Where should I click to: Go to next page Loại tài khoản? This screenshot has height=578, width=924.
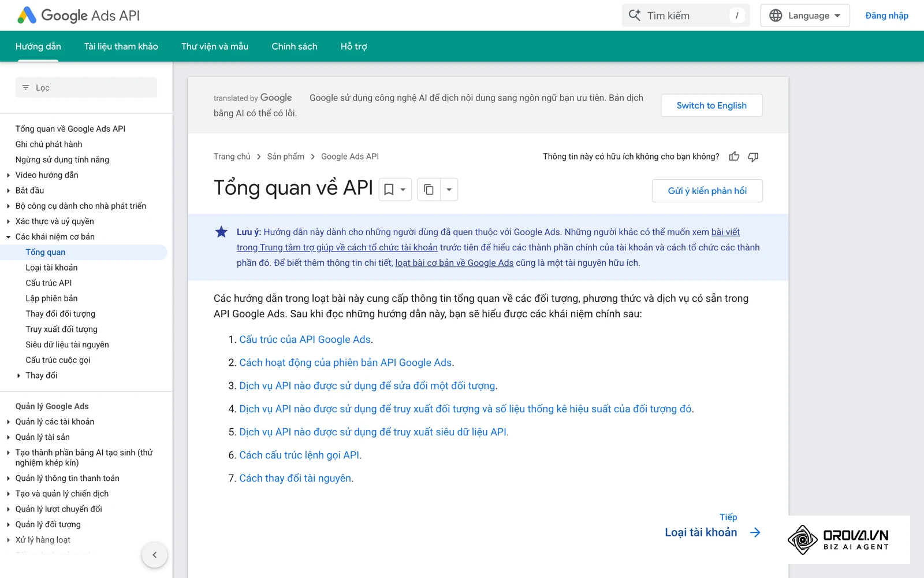tap(701, 532)
